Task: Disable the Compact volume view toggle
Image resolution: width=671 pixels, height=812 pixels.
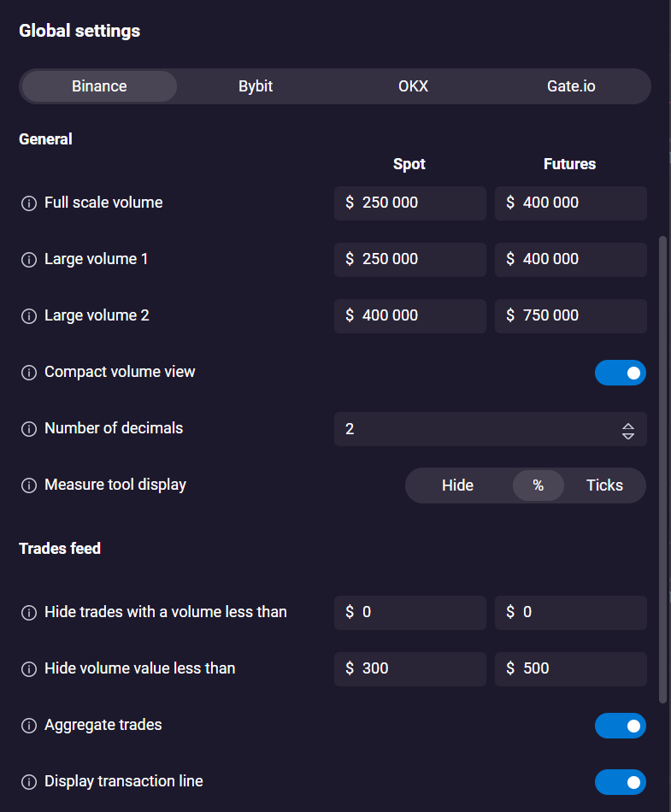Action: point(621,373)
